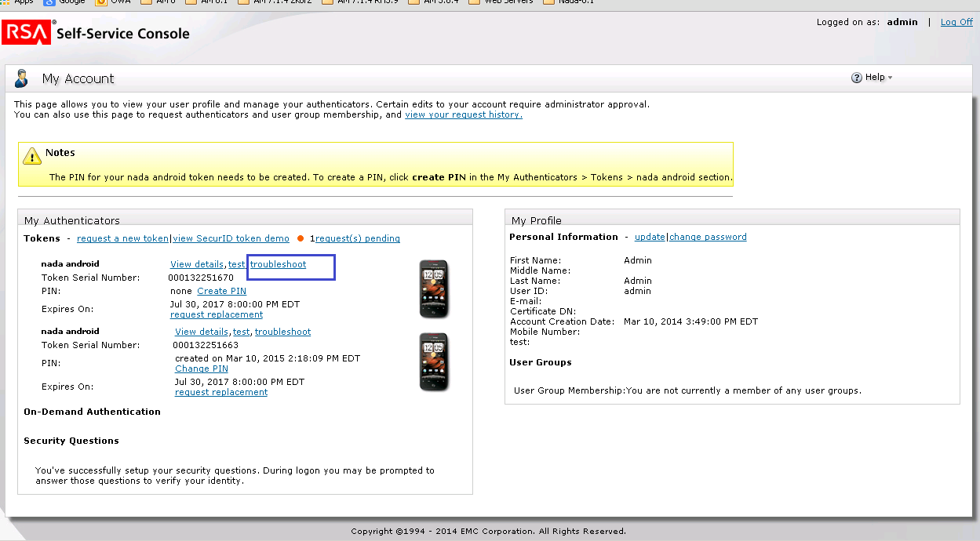Image resolution: width=980 pixels, height=541 pixels.
Task: Click the RSA logo in the header
Action: [26, 33]
